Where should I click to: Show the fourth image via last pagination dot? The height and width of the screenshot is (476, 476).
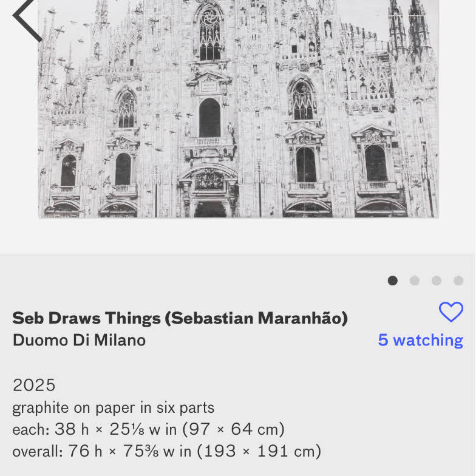coord(458,280)
